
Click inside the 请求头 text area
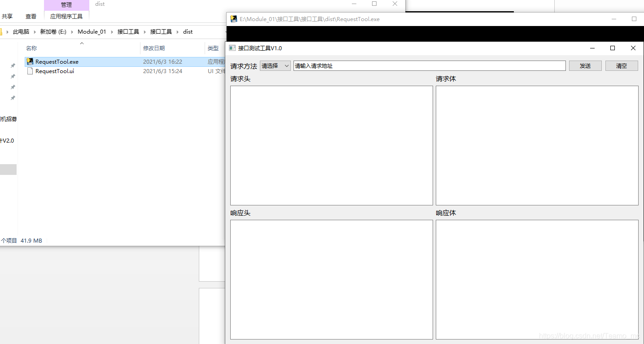click(332, 145)
